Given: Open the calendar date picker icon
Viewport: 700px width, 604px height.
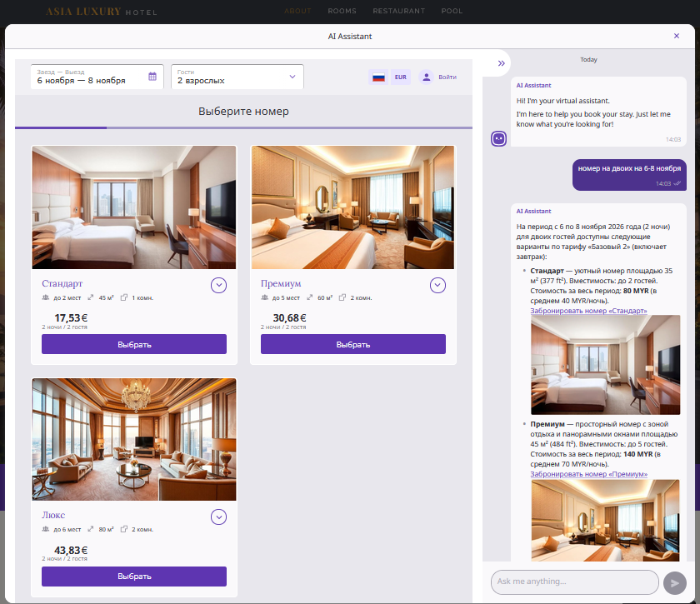Looking at the screenshot, I should coord(152,77).
